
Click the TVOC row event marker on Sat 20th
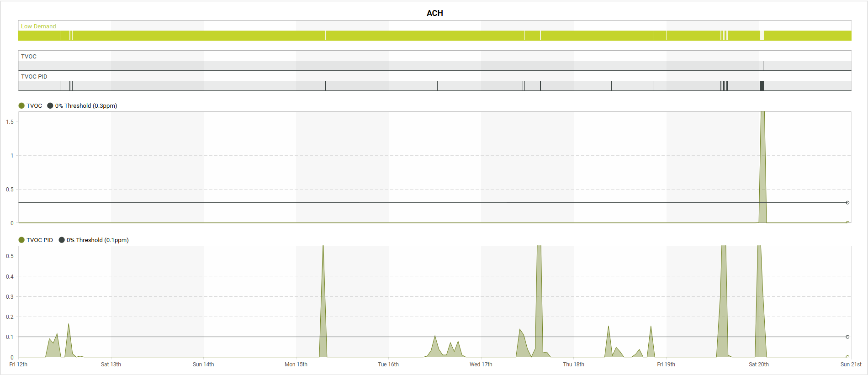pyautogui.click(x=763, y=66)
